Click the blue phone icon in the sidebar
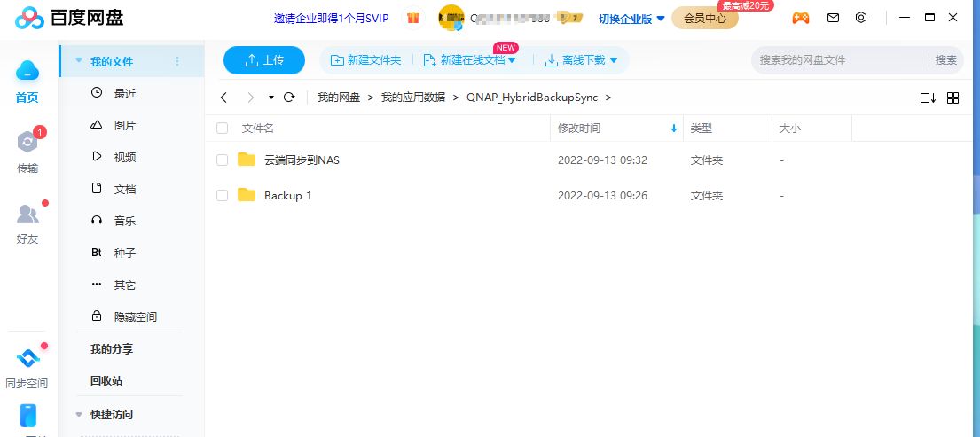 [27, 415]
